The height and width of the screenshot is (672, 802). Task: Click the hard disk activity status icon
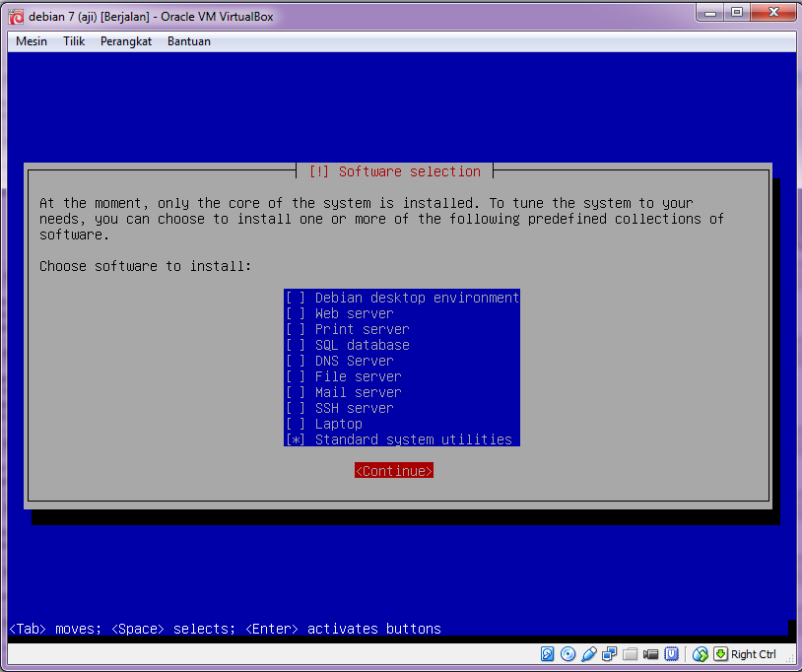pos(547,653)
